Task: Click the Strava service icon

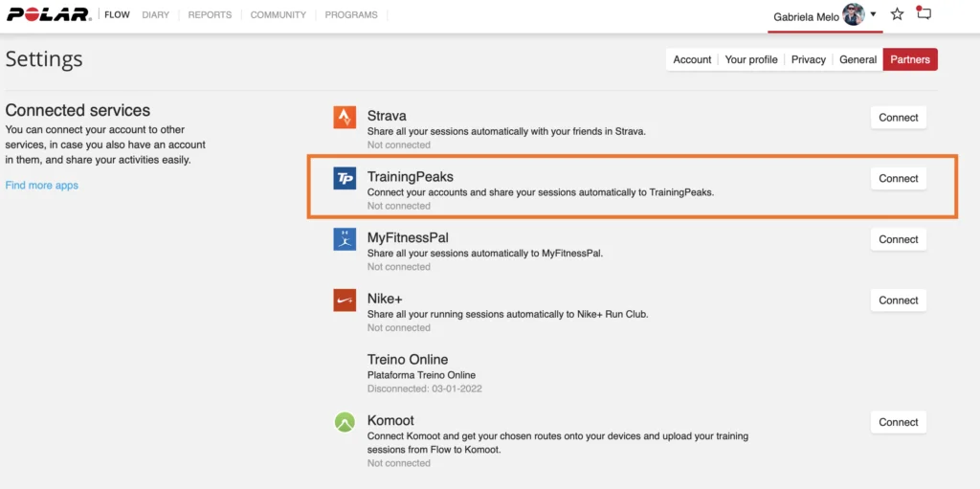Action: pos(345,117)
